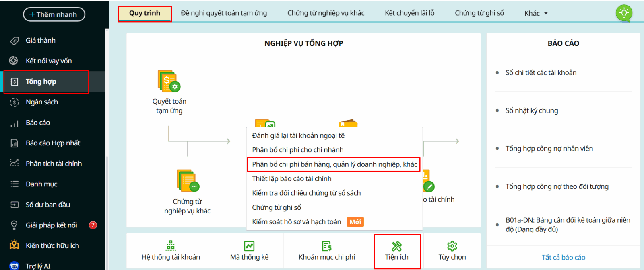Click the Khoản mục chi phí icon
This screenshot has height=270, width=644.
(327, 246)
